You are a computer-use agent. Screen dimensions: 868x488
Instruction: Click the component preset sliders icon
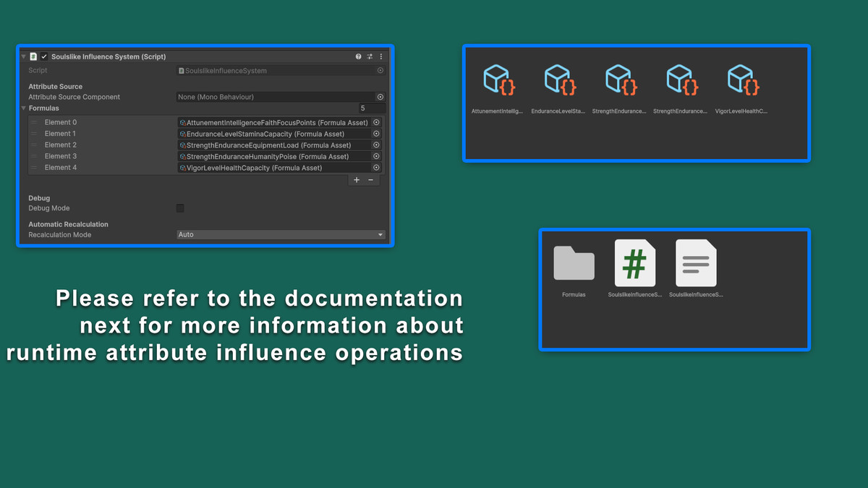tap(370, 56)
